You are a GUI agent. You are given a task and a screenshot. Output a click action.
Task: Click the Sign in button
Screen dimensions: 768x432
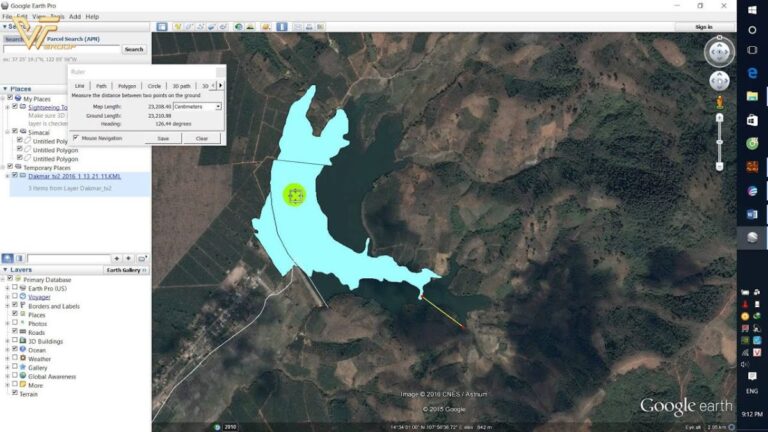click(704, 27)
